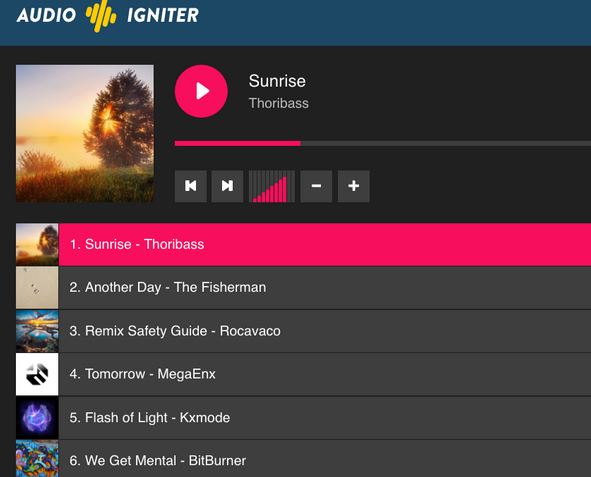Seek within the pink progress bar
Viewport: 591px width, 477px height.
pyautogui.click(x=383, y=143)
